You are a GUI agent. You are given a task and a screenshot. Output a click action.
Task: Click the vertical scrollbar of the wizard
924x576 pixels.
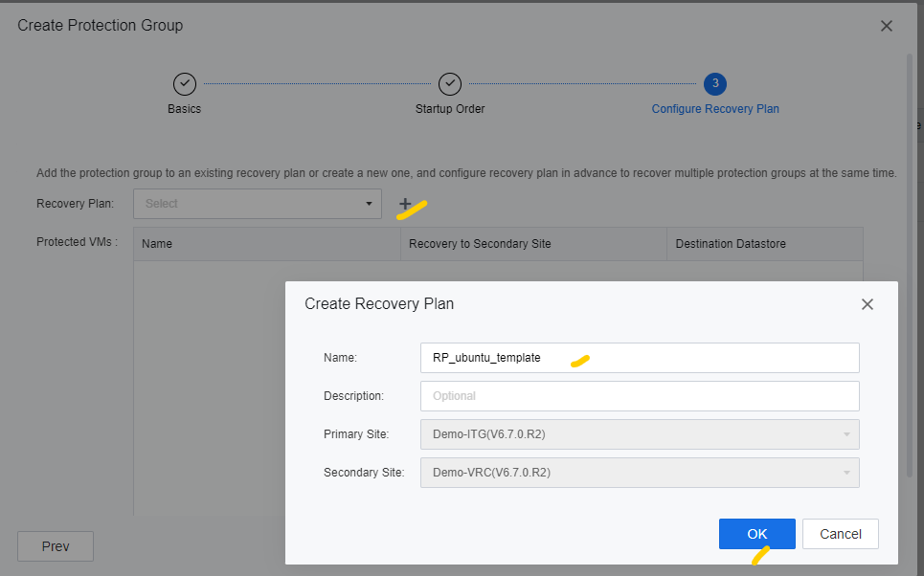tap(910, 265)
